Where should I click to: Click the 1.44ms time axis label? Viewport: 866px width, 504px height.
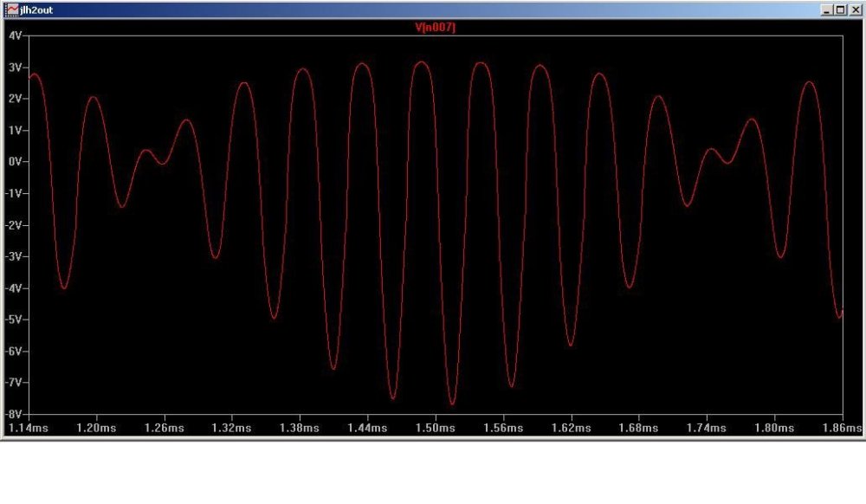click(366, 428)
